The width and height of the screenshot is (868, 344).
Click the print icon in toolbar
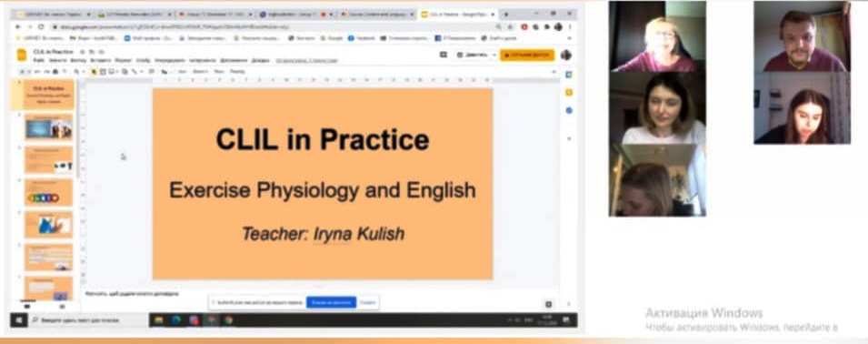point(55,72)
